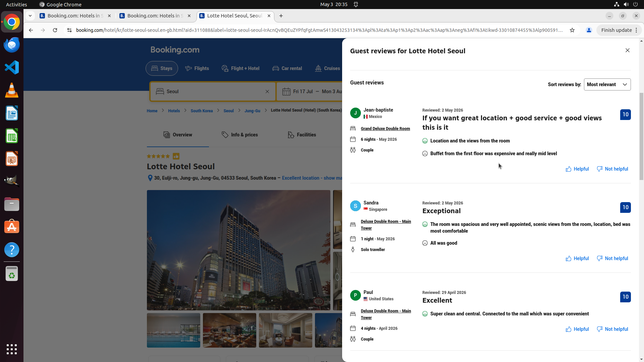The image size is (644, 362).
Task: Mark Jean-baptiste's review as Not helpful
Action: coord(612,169)
